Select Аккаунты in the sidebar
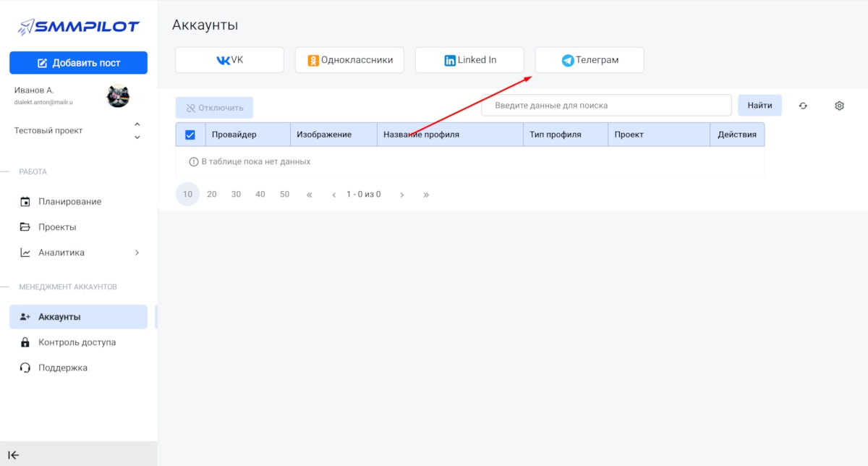 [78, 317]
